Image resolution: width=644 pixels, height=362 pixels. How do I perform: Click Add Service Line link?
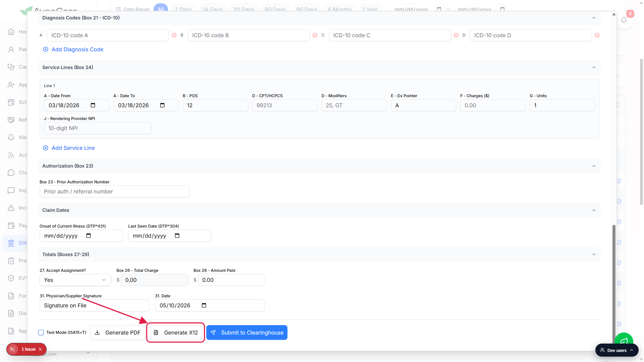[69, 148]
